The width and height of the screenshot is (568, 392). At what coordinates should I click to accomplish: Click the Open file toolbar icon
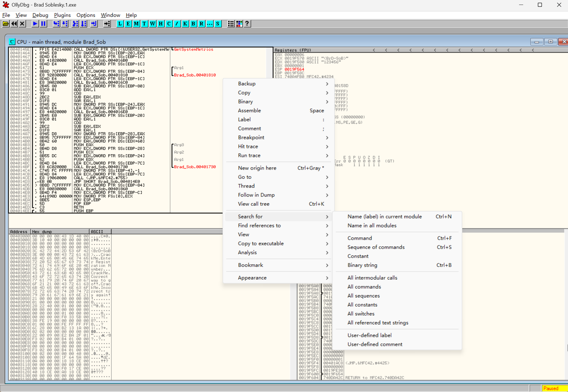pyautogui.click(x=6, y=24)
